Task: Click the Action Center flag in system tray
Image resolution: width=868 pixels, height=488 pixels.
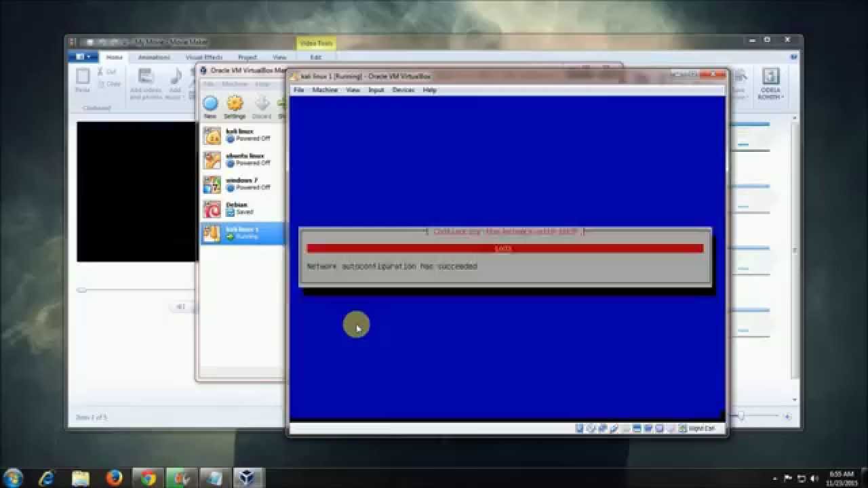Action: click(788, 479)
